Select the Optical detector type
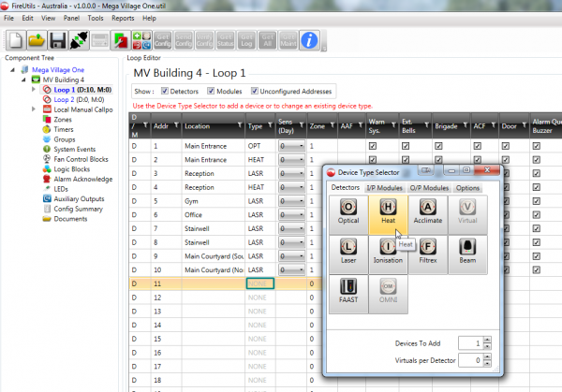The height and width of the screenshot is (392, 562). [348, 214]
